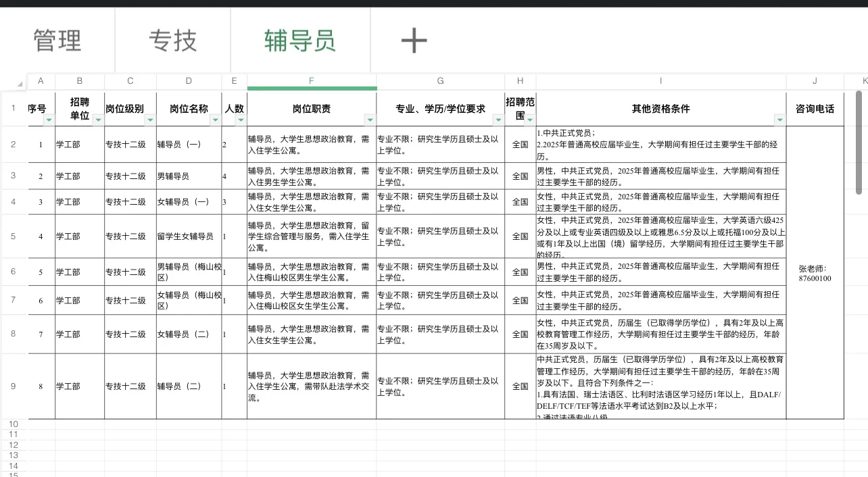This screenshot has height=477, width=868.
Task: Select row 5 header
Action: (x=14, y=236)
